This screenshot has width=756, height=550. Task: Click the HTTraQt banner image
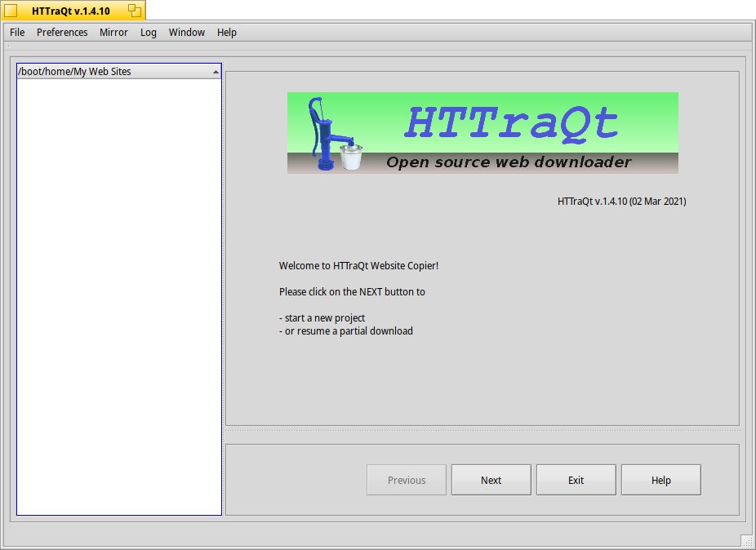tap(483, 132)
